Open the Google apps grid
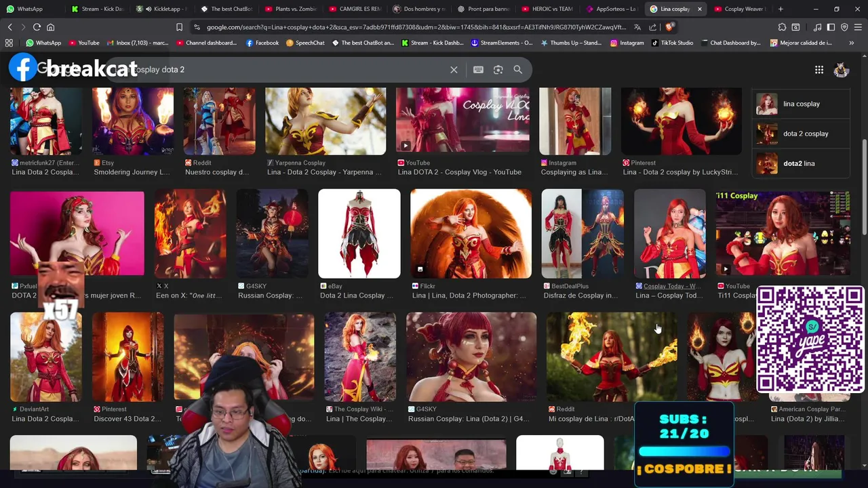This screenshot has height=488, width=868. pos(819,70)
